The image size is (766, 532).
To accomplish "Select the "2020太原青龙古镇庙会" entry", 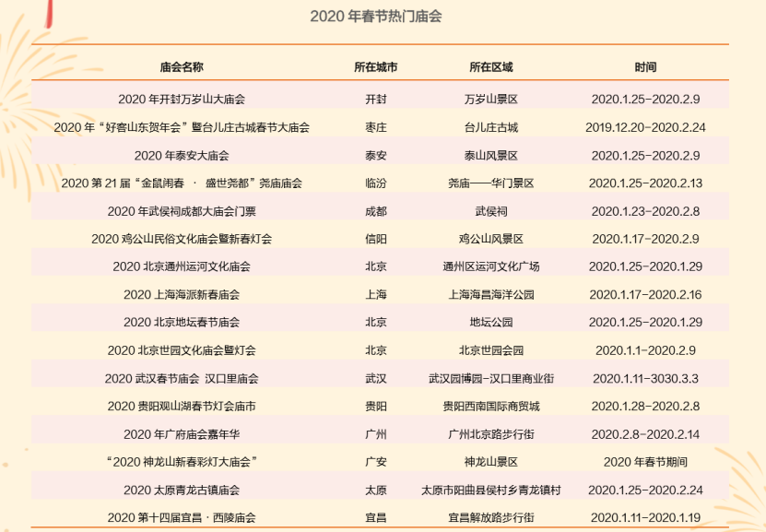I will [x=182, y=490].
